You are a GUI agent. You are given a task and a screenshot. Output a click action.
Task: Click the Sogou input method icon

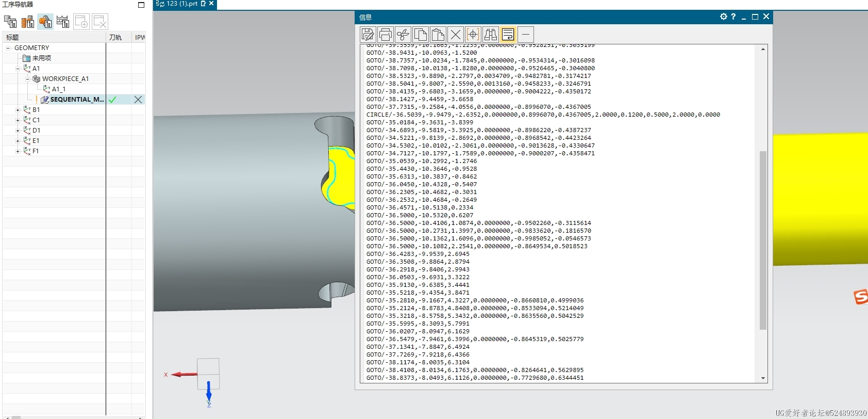click(861, 297)
